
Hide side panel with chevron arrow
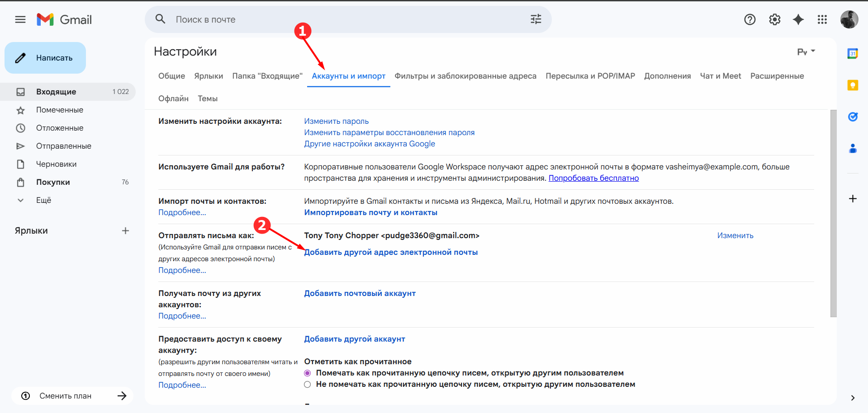pyautogui.click(x=853, y=398)
